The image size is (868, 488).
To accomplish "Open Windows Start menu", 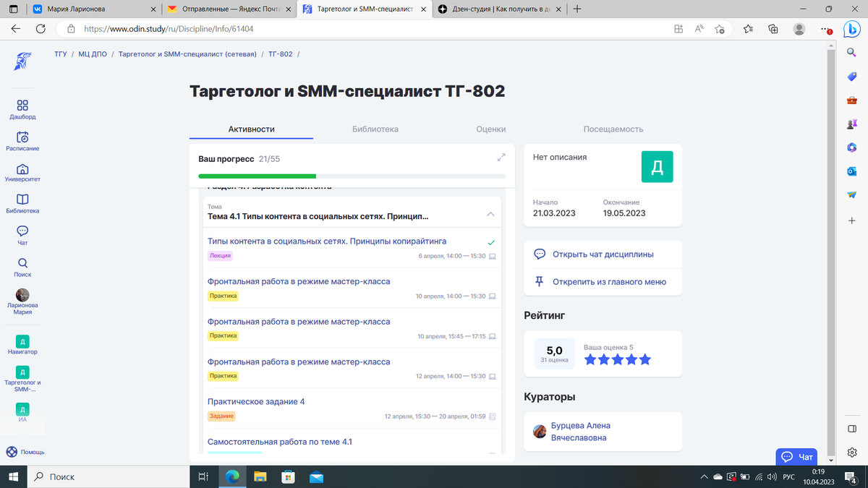I will [x=13, y=476].
